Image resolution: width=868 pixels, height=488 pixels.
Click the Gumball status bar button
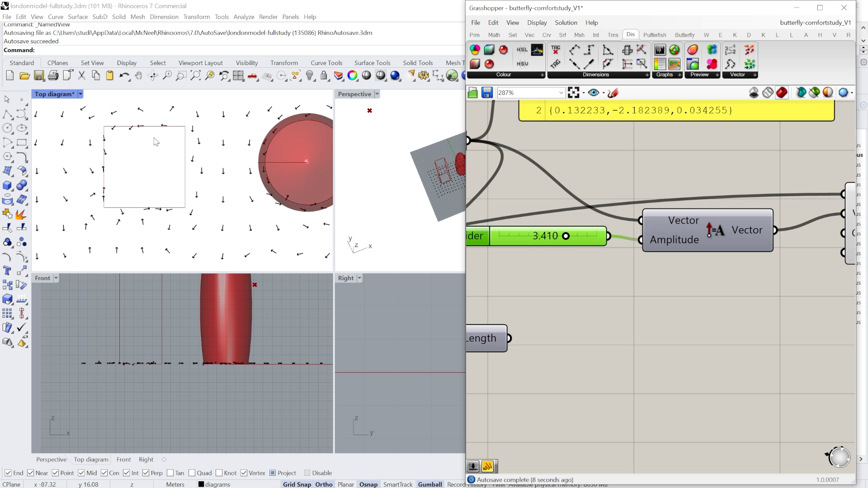pos(429,484)
